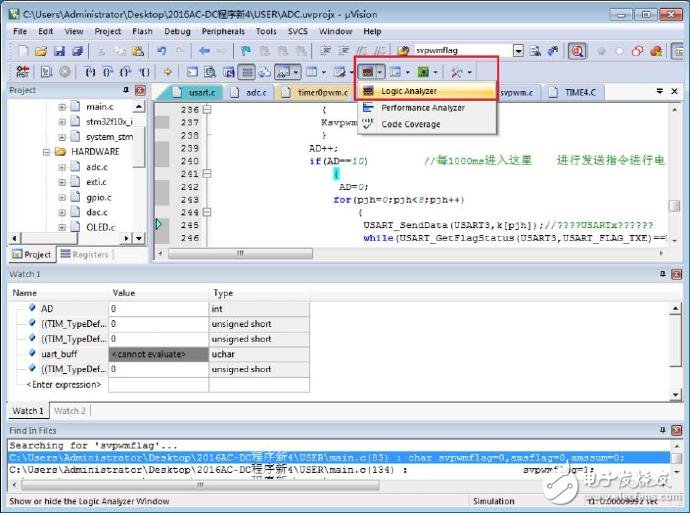This screenshot has width=690, height=513.
Task: Open the Peripherals menu
Action: [223, 31]
